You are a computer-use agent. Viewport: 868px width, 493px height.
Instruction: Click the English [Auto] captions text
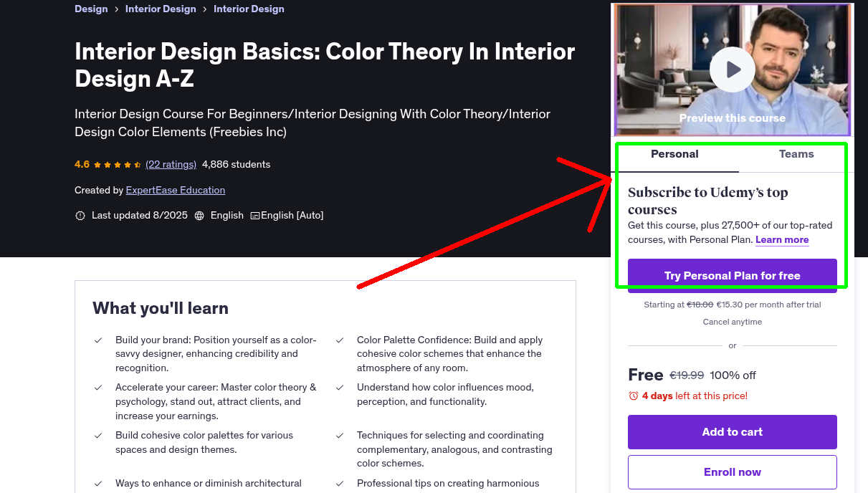pyautogui.click(x=292, y=216)
